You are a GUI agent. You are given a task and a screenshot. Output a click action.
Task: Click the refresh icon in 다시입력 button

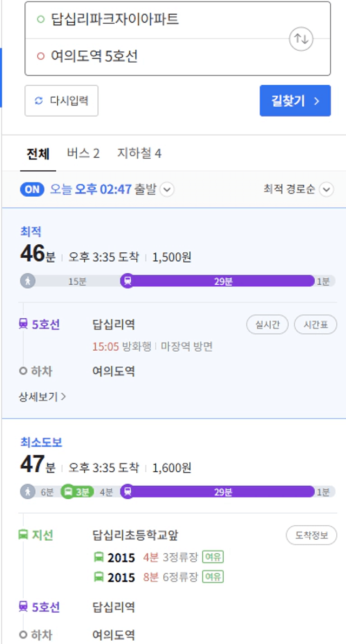pyautogui.click(x=38, y=100)
